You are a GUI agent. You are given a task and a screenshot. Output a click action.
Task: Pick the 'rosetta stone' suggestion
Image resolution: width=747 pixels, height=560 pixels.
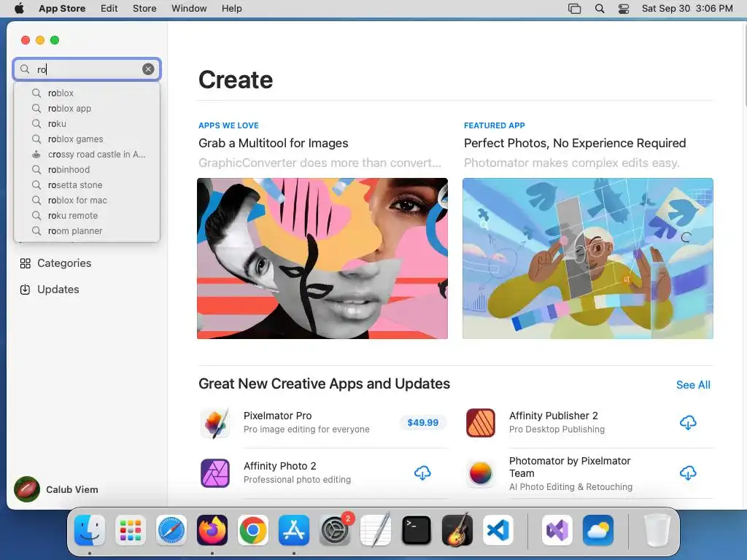pos(87,184)
